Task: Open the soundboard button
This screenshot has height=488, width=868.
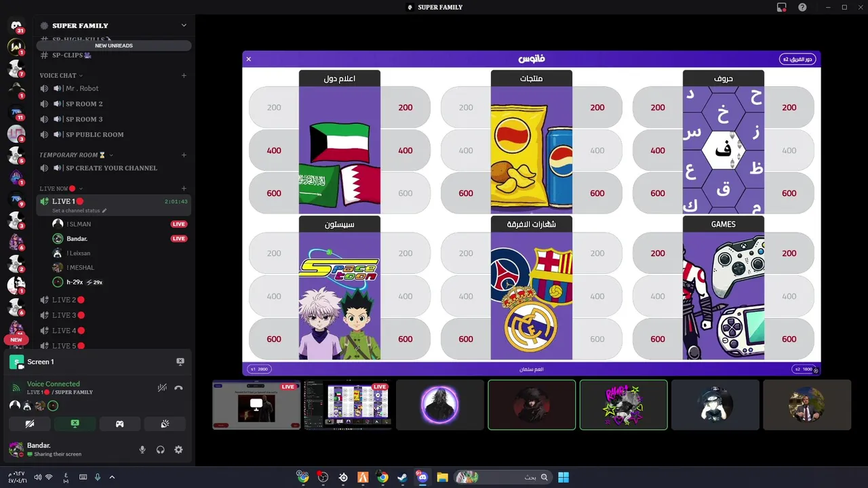Action: (x=165, y=424)
